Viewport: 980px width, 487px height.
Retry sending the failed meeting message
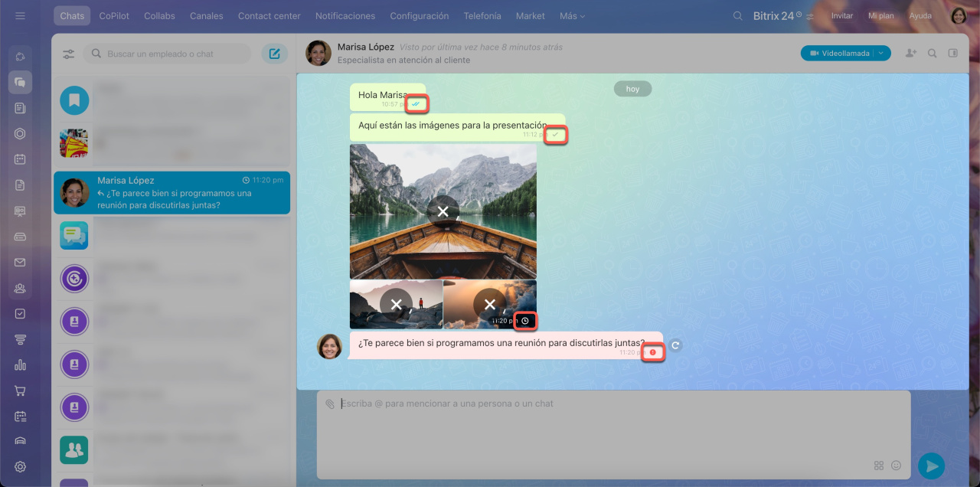click(675, 345)
